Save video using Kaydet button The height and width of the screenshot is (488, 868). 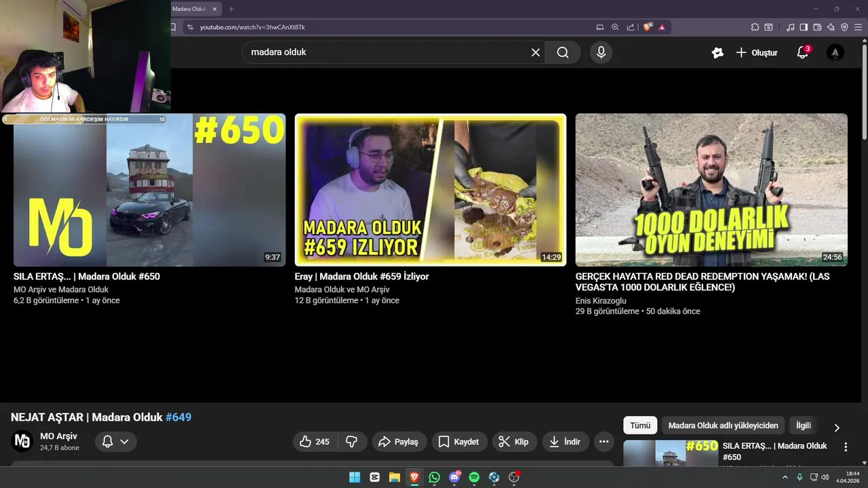pyautogui.click(x=459, y=442)
